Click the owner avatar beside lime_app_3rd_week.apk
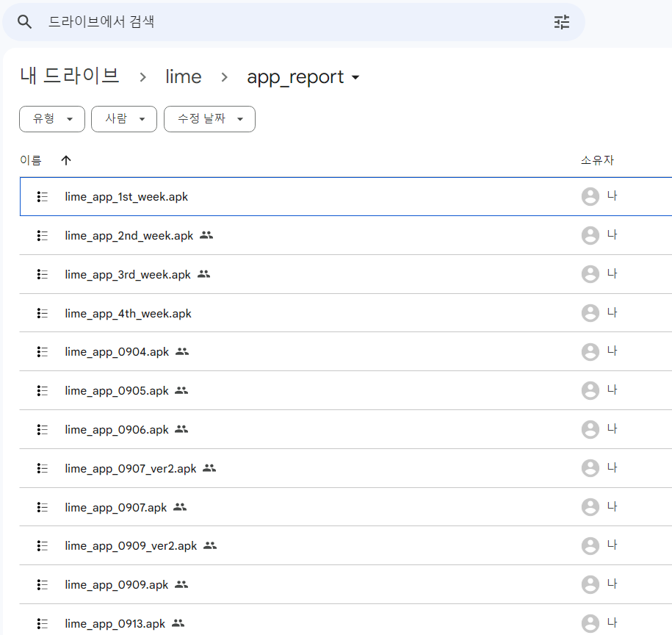672x635 pixels. tap(590, 273)
